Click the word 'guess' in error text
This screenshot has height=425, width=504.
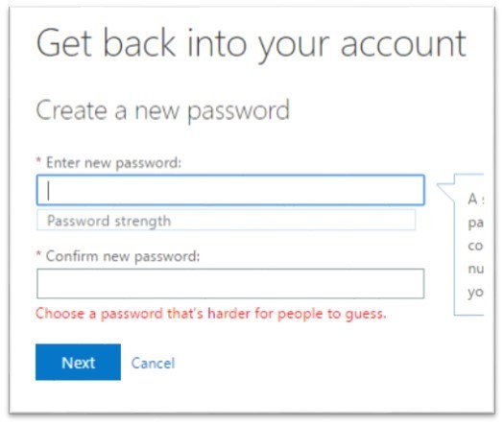pos(364,314)
